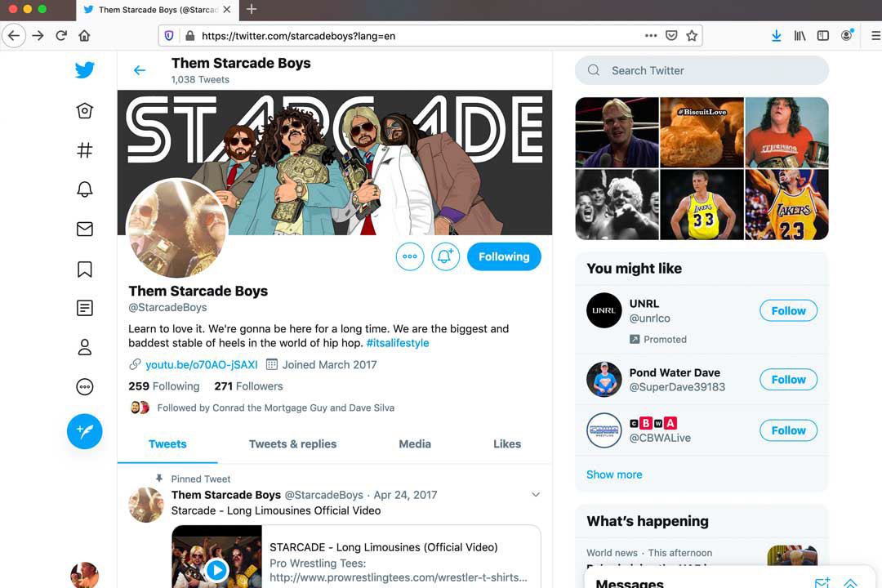Screen dimensions: 882x588
Task: View site security padlock info
Action: pos(190,36)
